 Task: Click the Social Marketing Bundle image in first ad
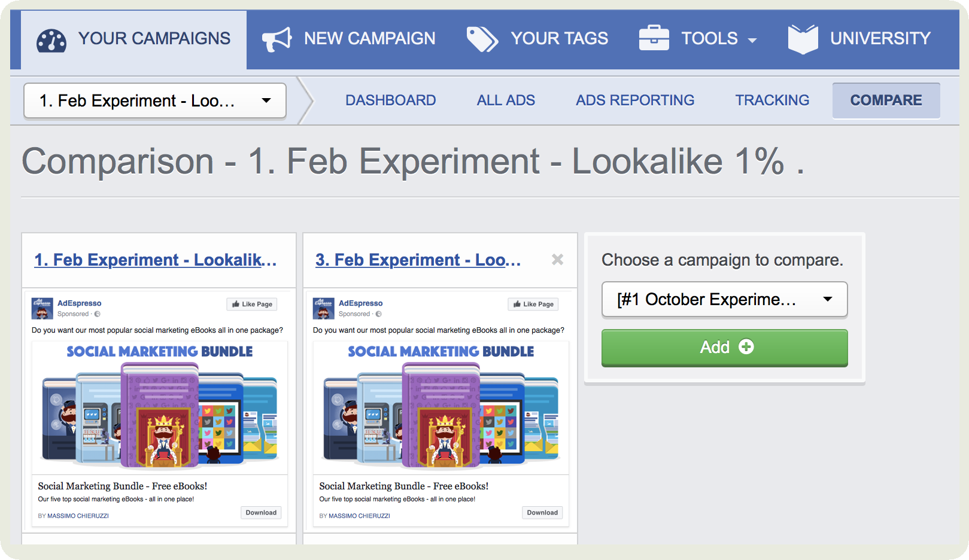point(160,408)
